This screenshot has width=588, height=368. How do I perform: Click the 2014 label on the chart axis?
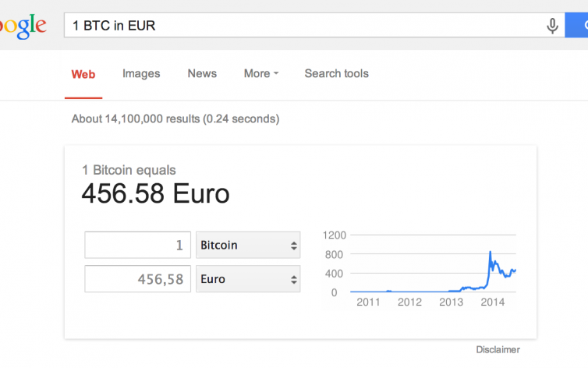coord(493,303)
